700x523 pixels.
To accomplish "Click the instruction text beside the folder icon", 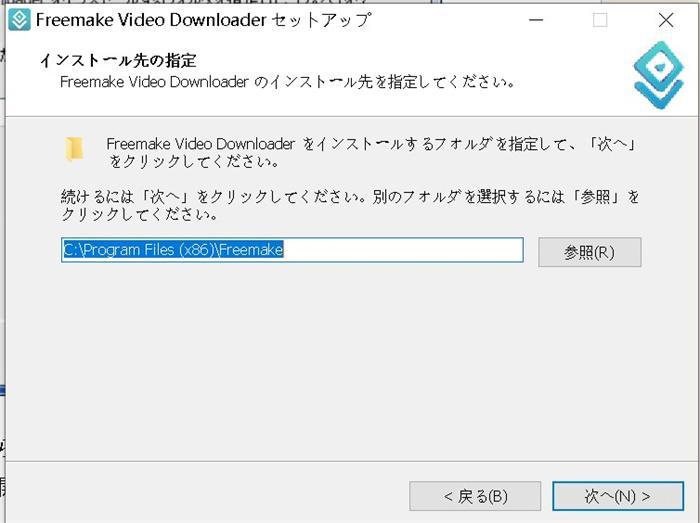I will coord(371,153).
